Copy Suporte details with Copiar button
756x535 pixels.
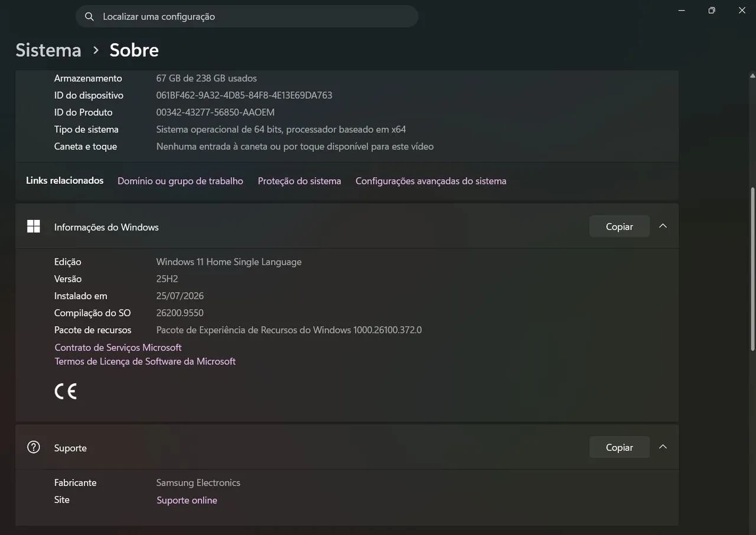coord(619,448)
